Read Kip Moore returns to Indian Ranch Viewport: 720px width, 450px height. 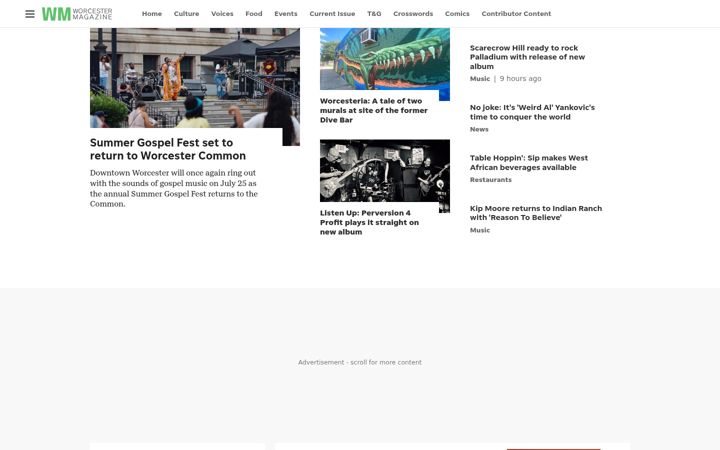pyautogui.click(x=536, y=213)
